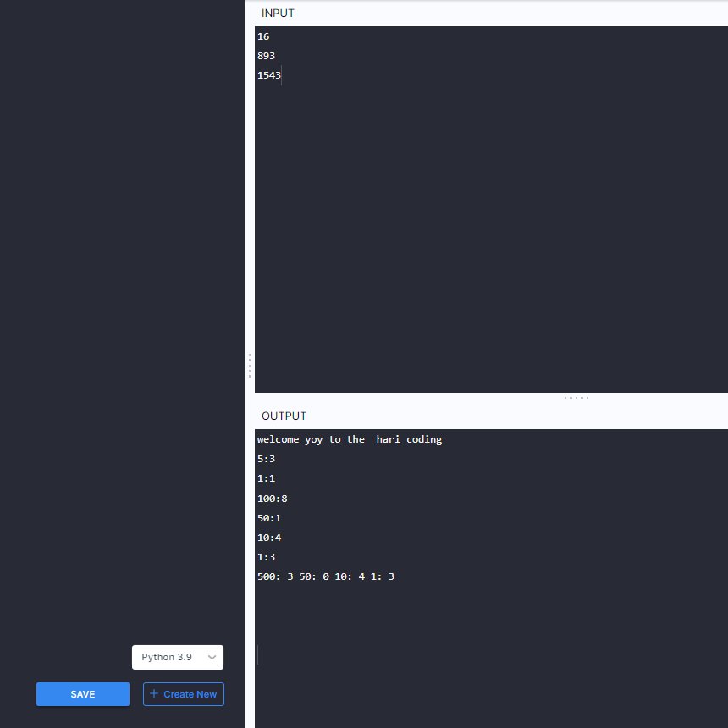Place cursor at end of 1543 input line
Image resolution: width=728 pixels, height=728 pixels.
(x=281, y=75)
